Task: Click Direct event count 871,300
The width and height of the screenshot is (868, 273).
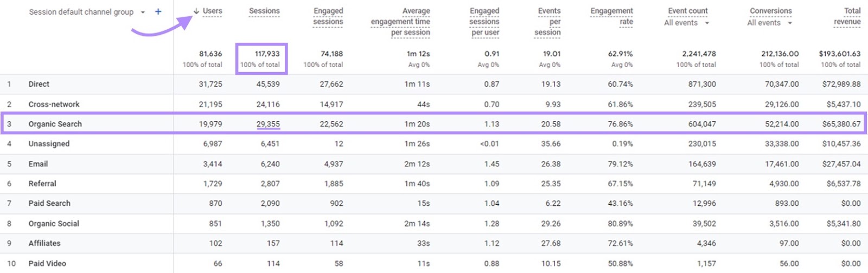Action: [702, 84]
